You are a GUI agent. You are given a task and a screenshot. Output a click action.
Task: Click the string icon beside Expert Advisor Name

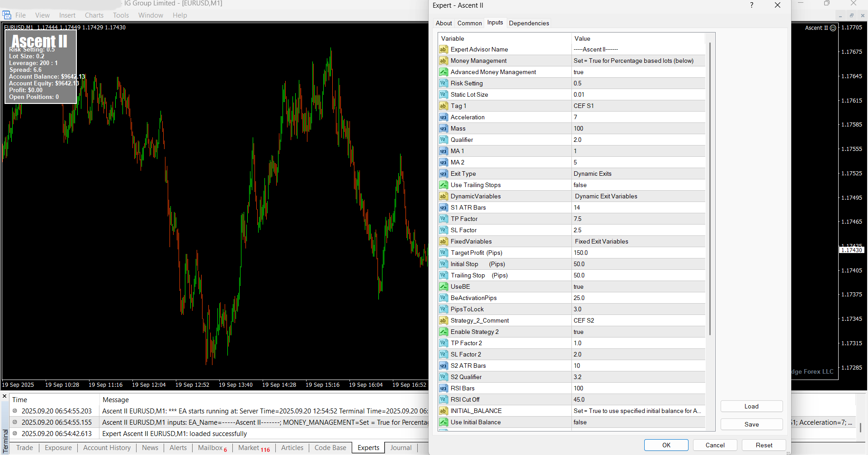pos(443,50)
